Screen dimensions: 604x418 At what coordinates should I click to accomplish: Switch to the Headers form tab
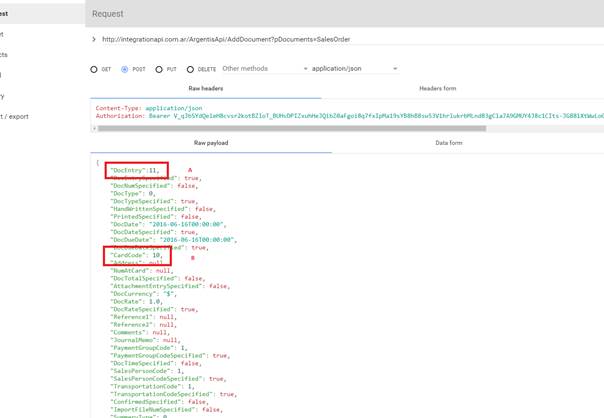[437, 89]
